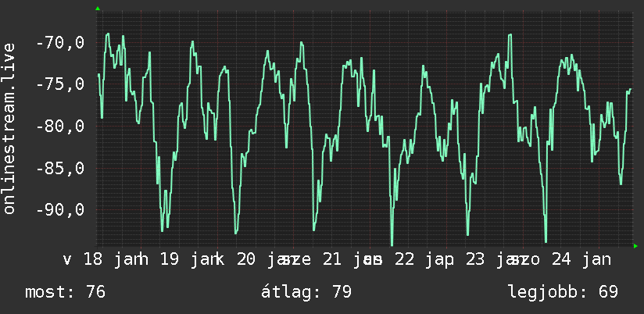
Task: Click the -85,0 axis label
Action: point(60,167)
